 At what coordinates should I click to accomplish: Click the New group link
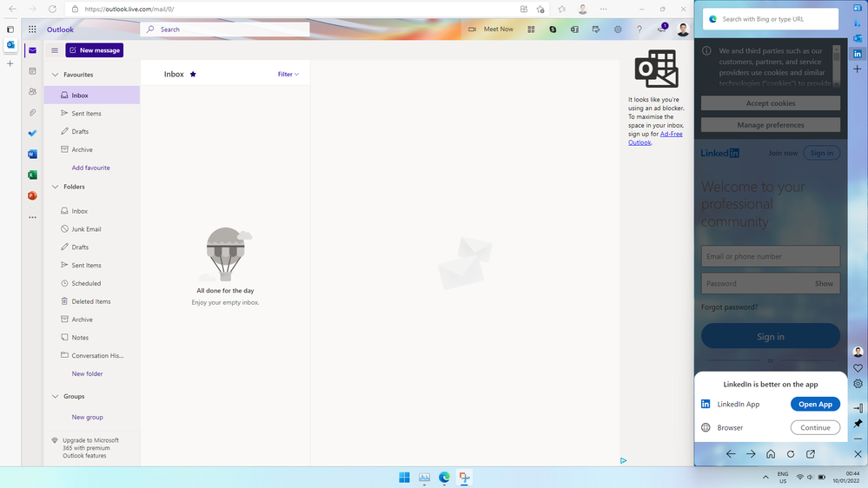[x=87, y=417]
